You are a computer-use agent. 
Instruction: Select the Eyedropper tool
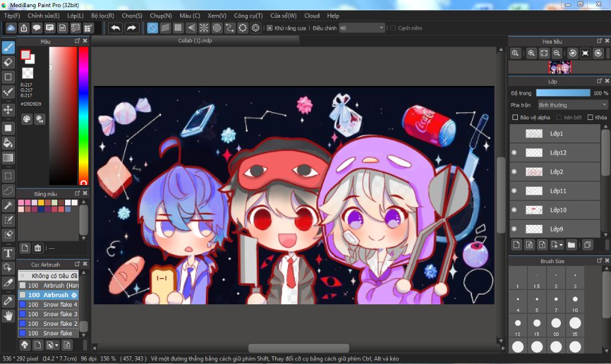[x=8, y=301]
